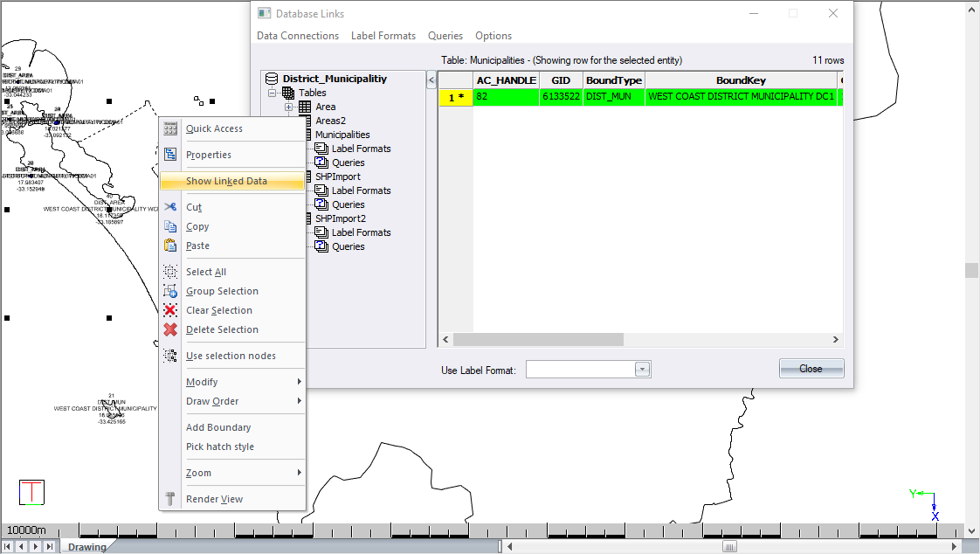Collapse the Tables tree node

pos(272,93)
